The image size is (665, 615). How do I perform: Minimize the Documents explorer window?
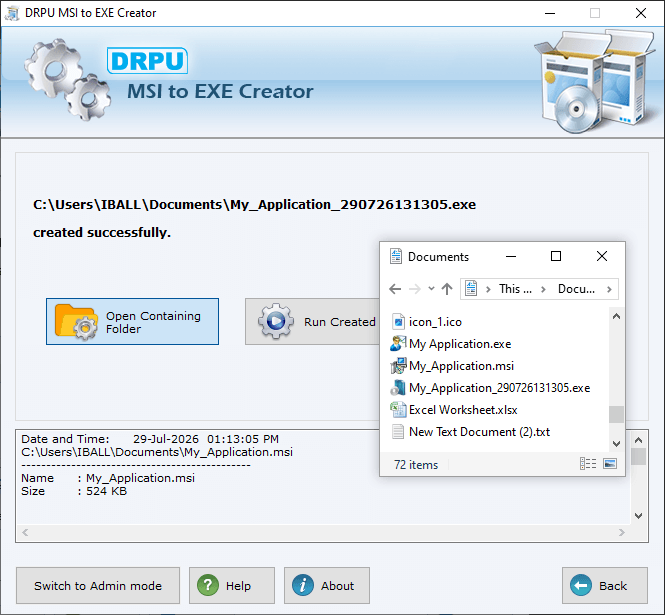tap(511, 256)
